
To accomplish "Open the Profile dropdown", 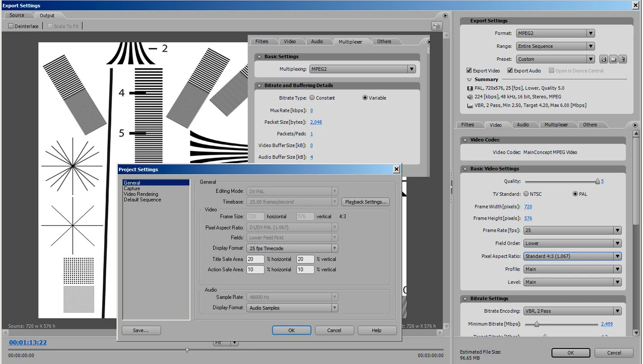I will pyautogui.click(x=572, y=269).
